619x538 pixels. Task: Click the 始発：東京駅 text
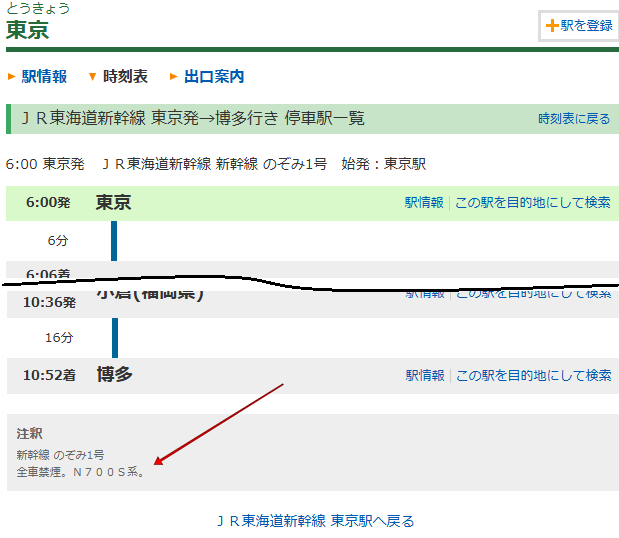[x=384, y=164]
